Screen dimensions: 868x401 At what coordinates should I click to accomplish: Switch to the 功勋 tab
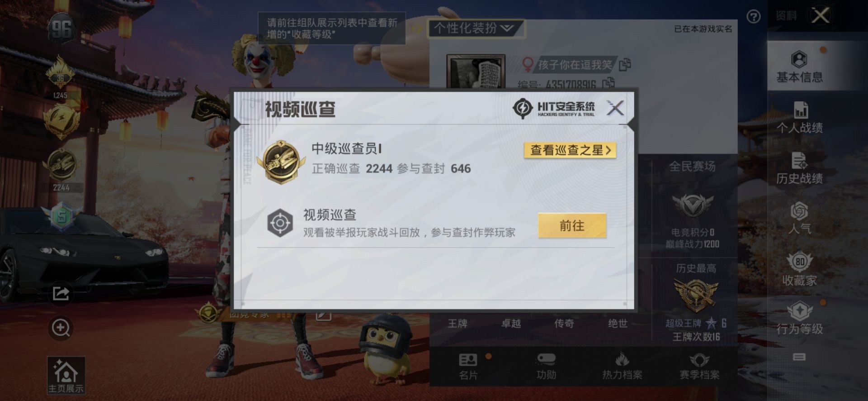546,366
